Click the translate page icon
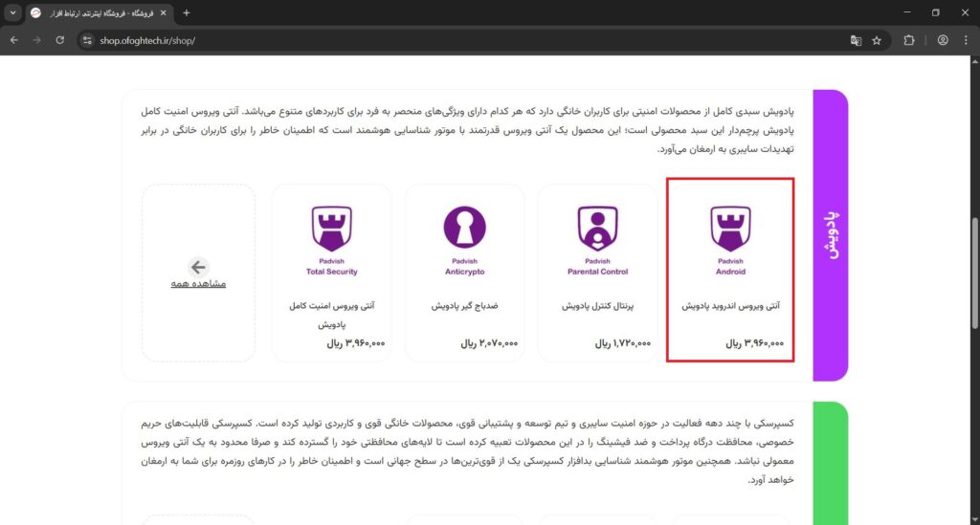The height and width of the screenshot is (525, 980). pos(856,40)
